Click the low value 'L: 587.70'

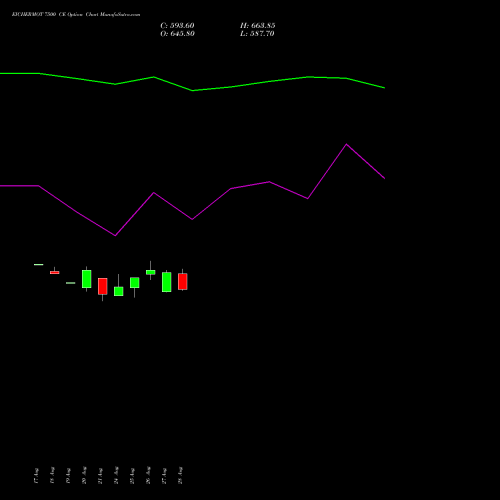[257, 34]
